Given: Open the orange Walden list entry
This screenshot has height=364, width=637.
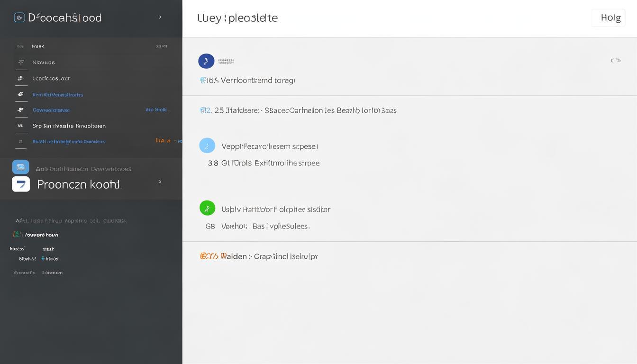Looking at the screenshot, I should (x=259, y=256).
